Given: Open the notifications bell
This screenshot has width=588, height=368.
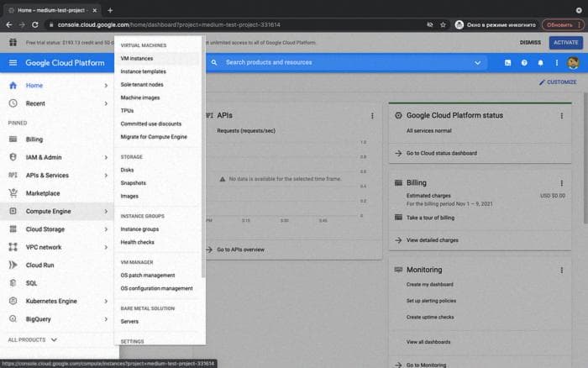Looking at the screenshot, I should (540, 63).
